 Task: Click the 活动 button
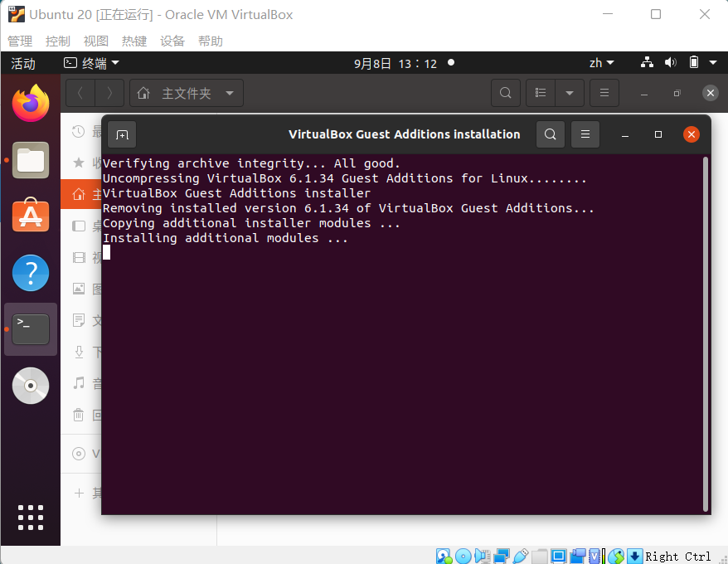coord(23,62)
